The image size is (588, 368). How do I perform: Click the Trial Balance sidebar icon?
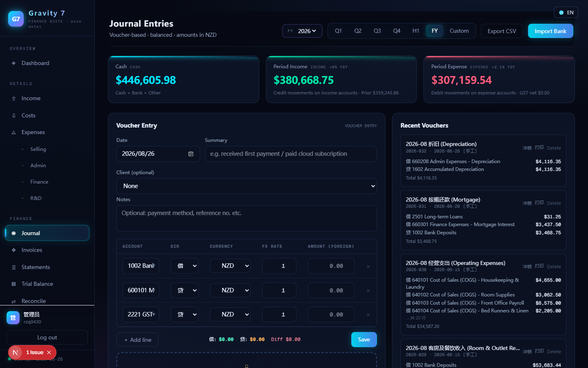click(x=14, y=284)
